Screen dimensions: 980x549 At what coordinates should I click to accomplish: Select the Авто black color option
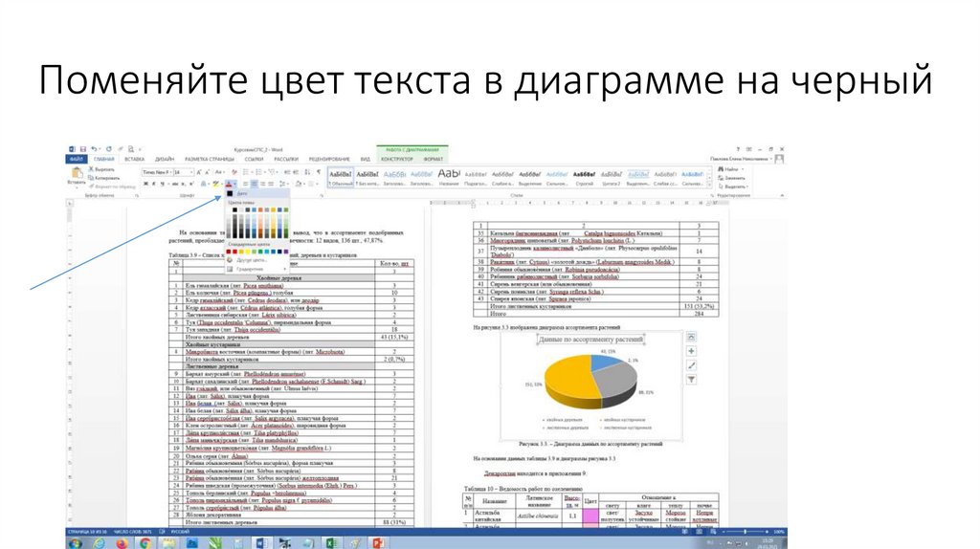pos(257,193)
